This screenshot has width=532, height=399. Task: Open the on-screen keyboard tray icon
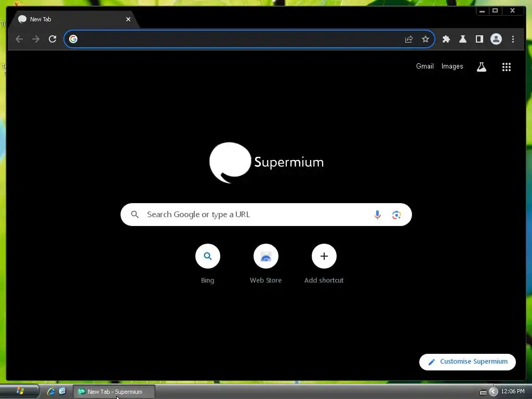click(x=483, y=392)
